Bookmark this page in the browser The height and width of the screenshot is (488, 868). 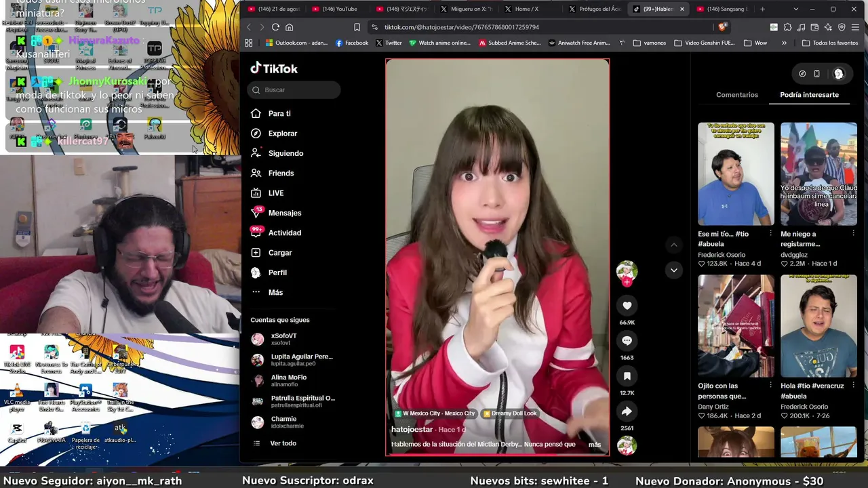coord(357,27)
